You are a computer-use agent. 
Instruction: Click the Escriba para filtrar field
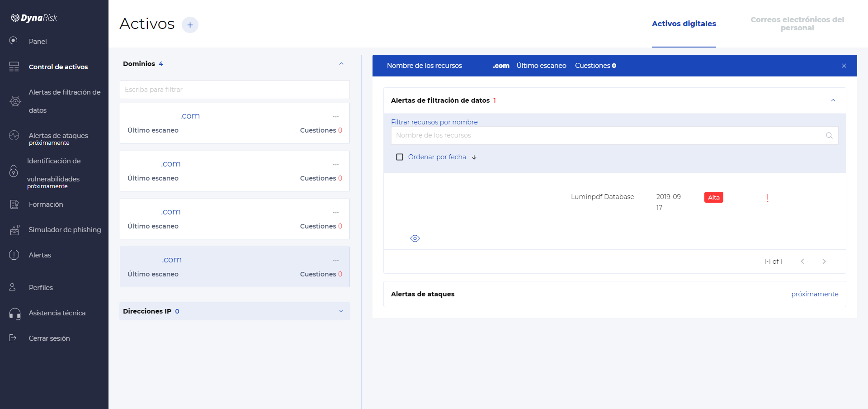[235, 90]
